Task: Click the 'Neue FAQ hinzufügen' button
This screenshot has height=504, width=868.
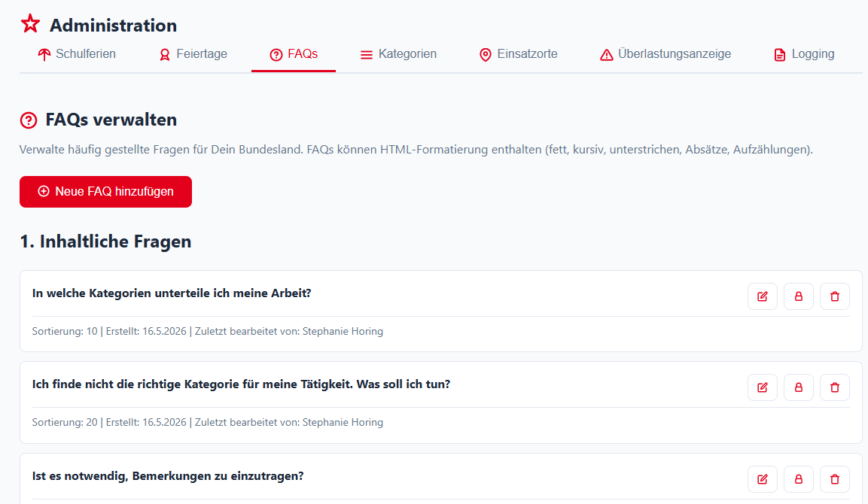Action: [105, 192]
